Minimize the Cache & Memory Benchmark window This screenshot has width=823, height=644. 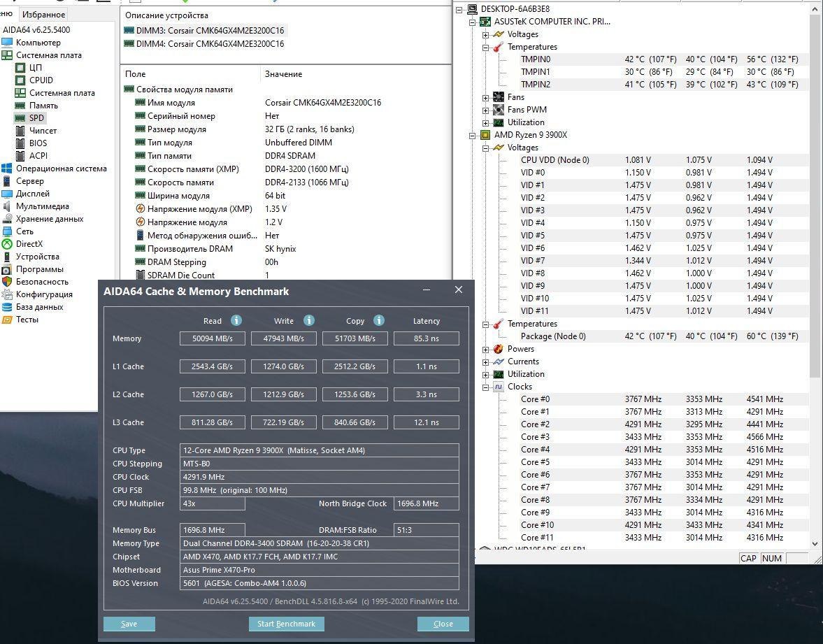[x=427, y=289]
